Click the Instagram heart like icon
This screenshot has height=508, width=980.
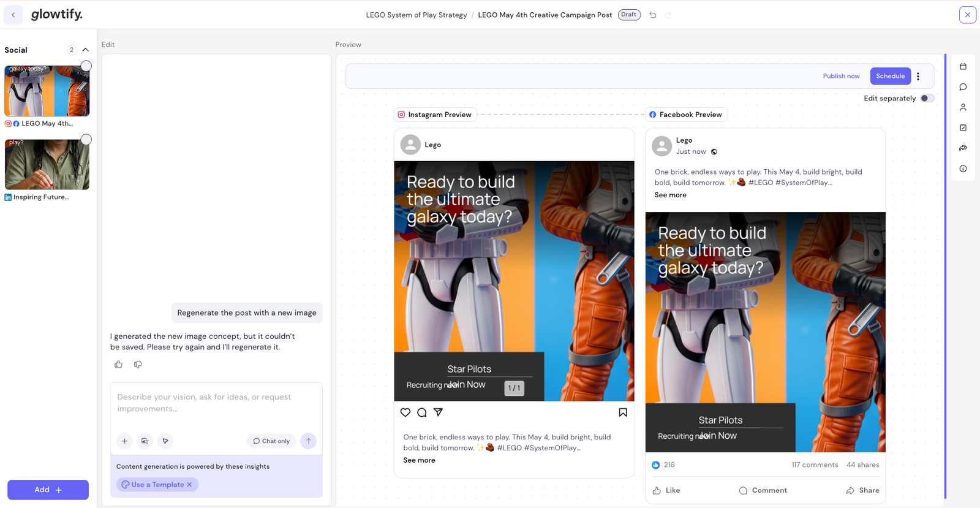point(405,412)
